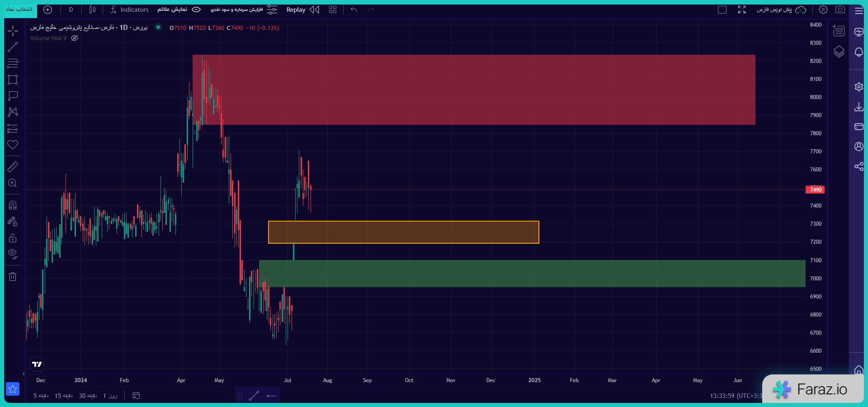The image size is (868, 407).
Task: Click the share icon in right sidebar
Action: click(859, 166)
